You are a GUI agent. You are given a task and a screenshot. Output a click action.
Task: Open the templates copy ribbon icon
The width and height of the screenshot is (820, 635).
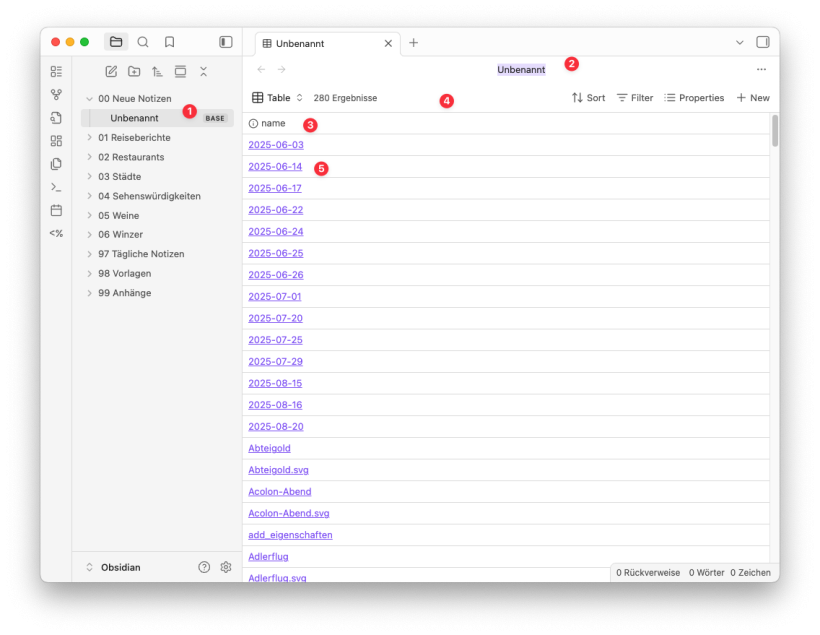point(56,164)
